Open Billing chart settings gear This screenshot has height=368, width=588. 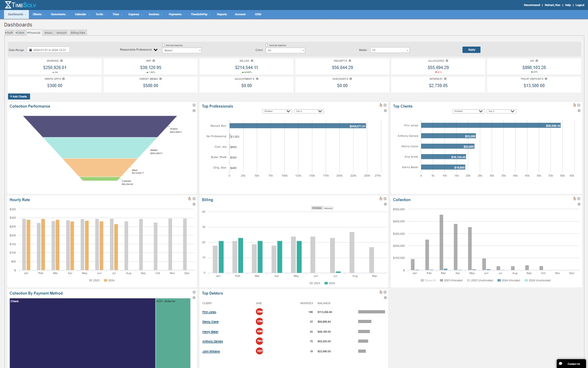click(385, 199)
